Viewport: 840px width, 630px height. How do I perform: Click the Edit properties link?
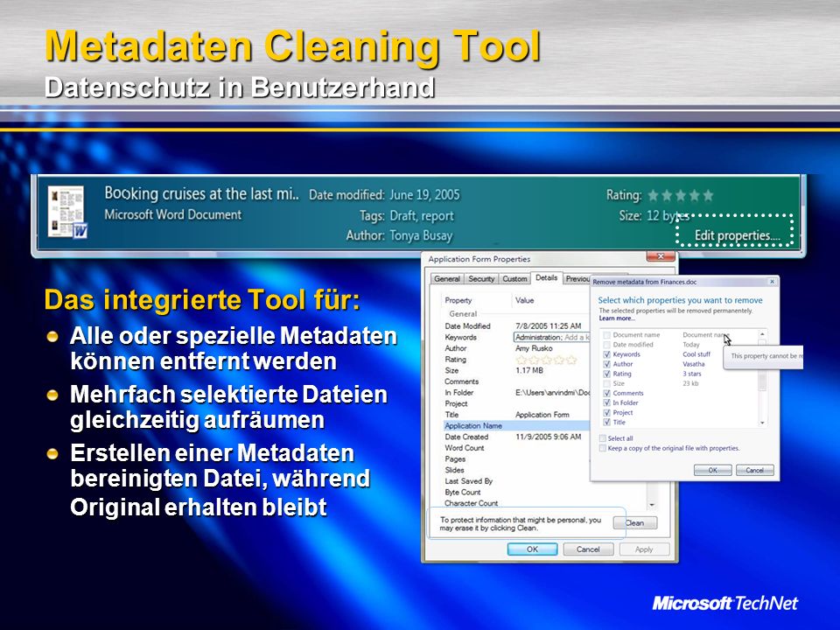(x=737, y=235)
